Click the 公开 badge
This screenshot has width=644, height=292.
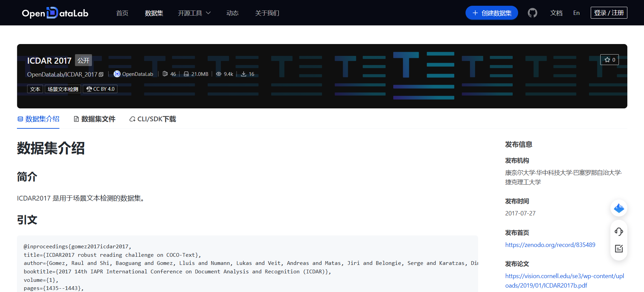[83, 61]
